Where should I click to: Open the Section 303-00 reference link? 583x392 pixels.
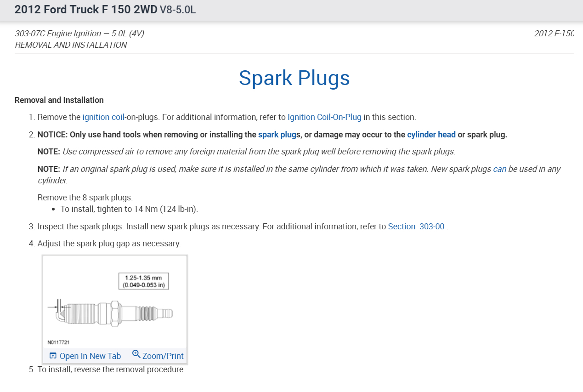click(416, 227)
